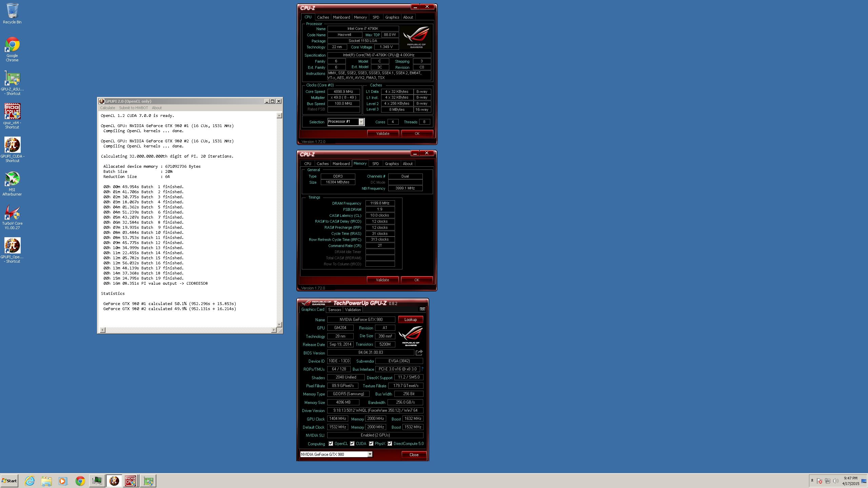Toggle the DirectCompute 5.0 checkbox
Viewport: 868px width, 488px height.
pyautogui.click(x=390, y=444)
